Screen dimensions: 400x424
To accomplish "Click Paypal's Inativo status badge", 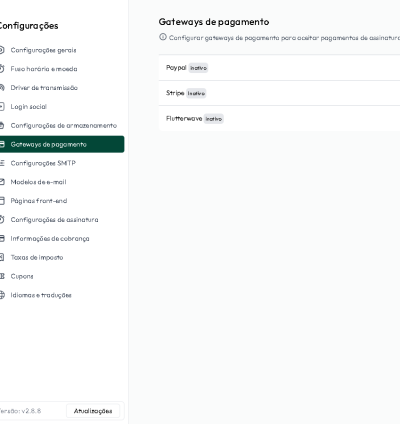I will coord(198,68).
